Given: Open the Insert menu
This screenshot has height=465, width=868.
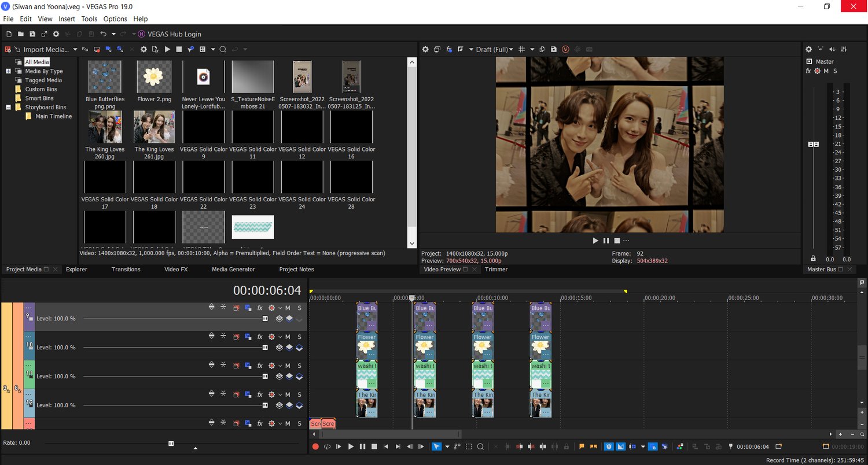Looking at the screenshot, I should point(67,19).
